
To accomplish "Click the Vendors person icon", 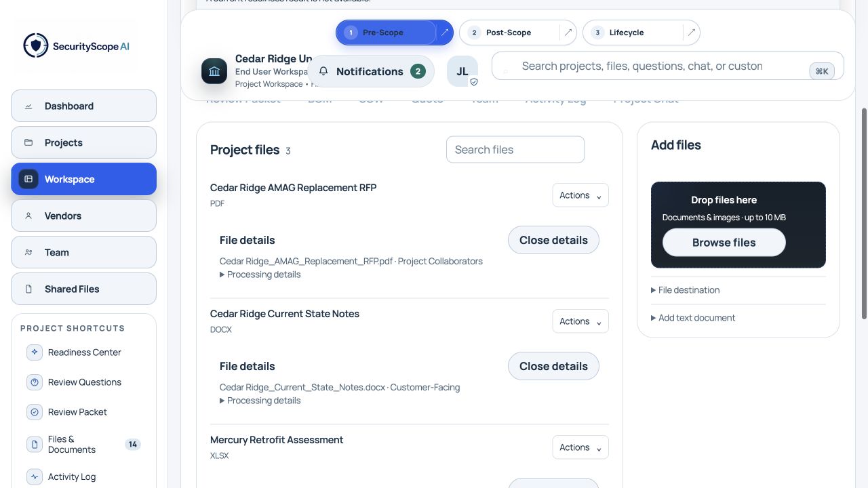I will pos(28,216).
